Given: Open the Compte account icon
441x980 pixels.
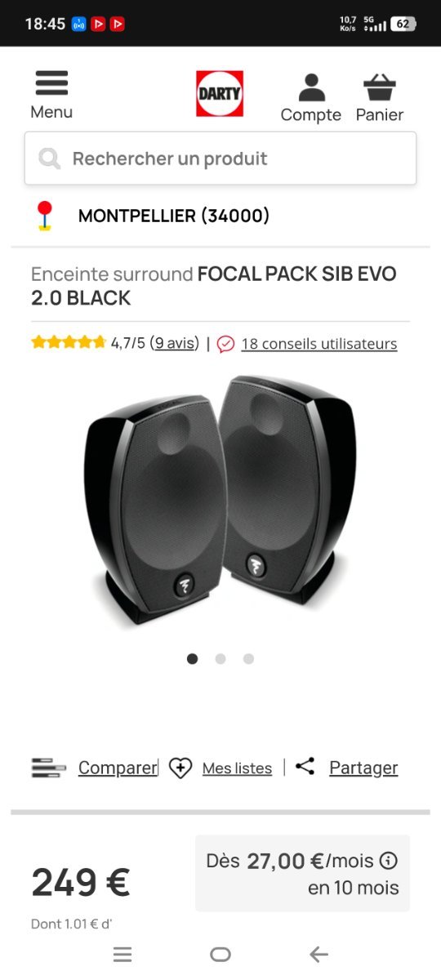Looking at the screenshot, I should click(x=311, y=87).
